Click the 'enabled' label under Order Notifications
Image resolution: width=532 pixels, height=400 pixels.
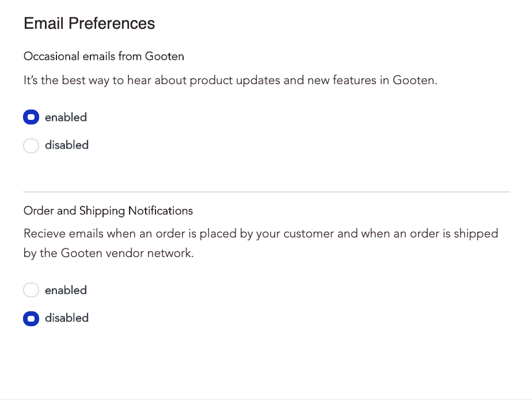(66, 290)
